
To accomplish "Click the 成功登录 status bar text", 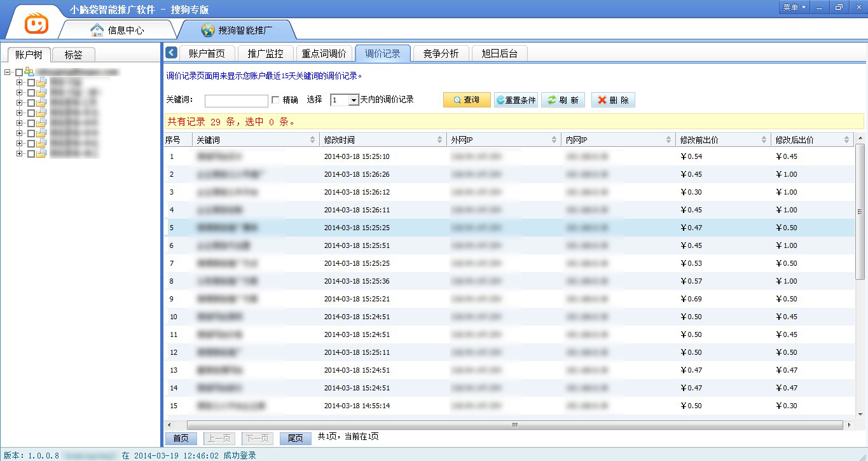I will coord(240,455).
